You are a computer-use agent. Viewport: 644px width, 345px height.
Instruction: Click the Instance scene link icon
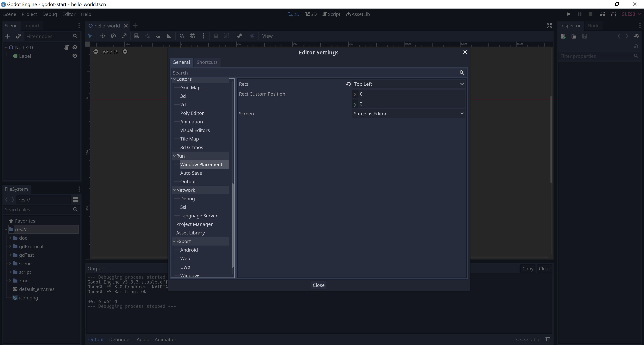(x=18, y=36)
